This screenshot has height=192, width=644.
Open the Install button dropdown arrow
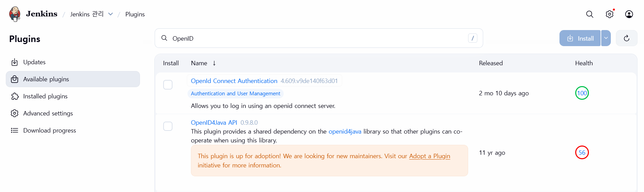coord(606,38)
